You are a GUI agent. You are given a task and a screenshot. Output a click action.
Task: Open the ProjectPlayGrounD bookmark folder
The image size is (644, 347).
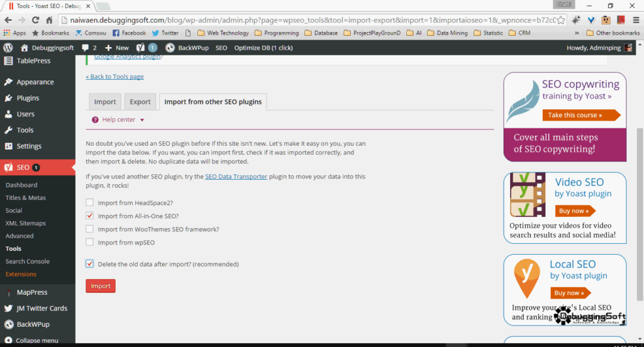point(372,33)
